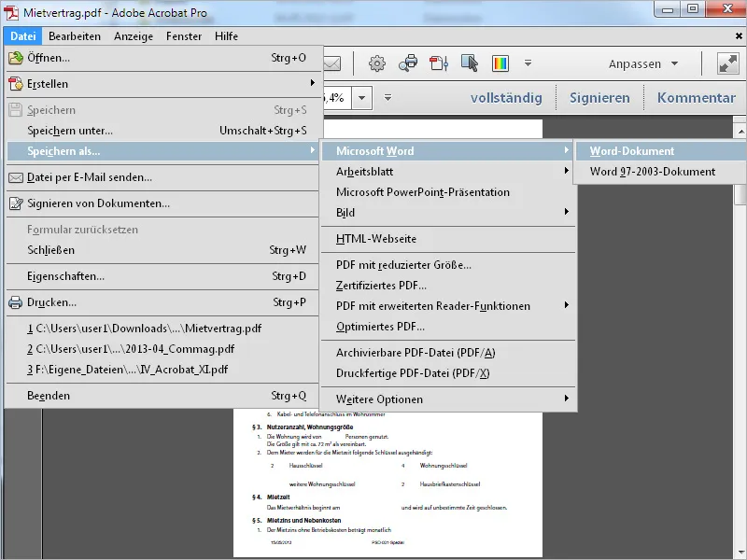Select Zertifiziertes PDF option
This screenshot has width=747, height=560.
point(448,286)
